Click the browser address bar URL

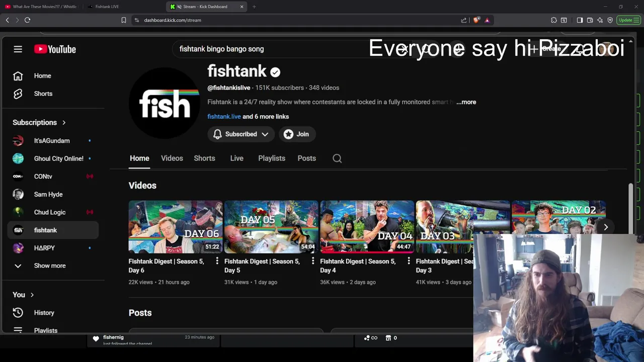click(173, 20)
